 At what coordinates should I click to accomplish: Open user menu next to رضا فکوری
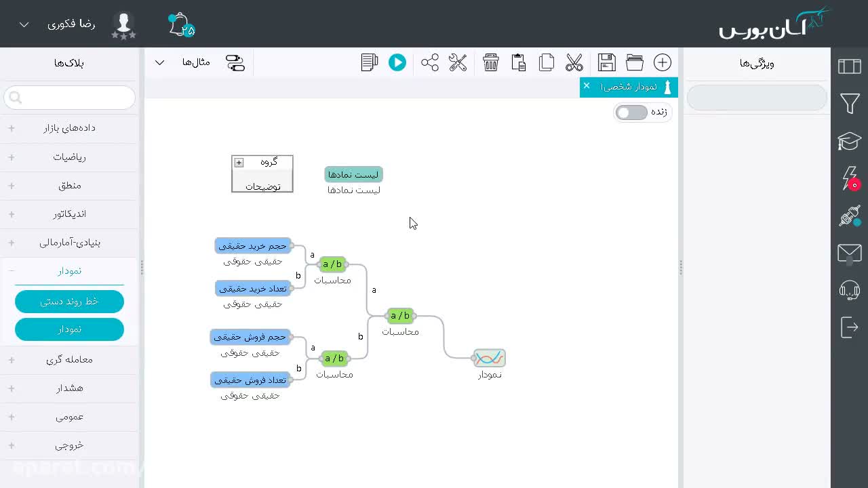24,24
